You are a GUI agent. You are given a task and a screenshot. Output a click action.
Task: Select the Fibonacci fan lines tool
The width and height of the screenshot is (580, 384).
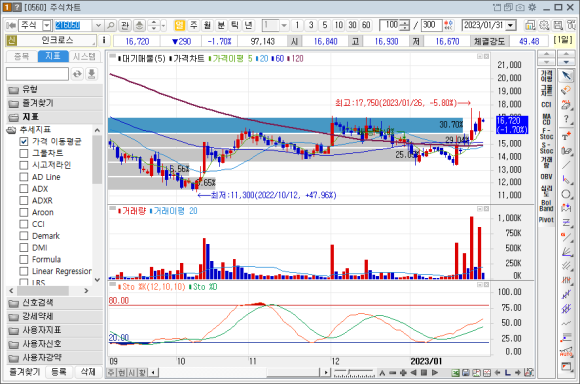566,252
